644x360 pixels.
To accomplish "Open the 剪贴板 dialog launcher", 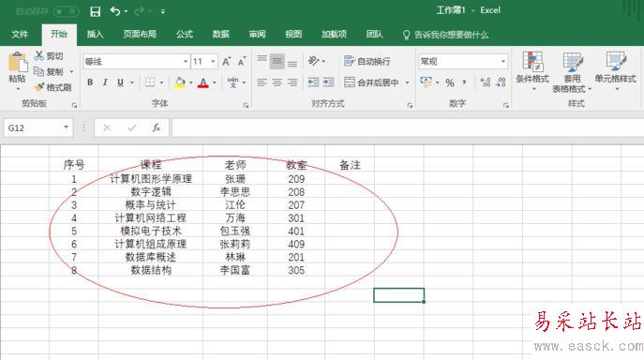I will [x=74, y=106].
